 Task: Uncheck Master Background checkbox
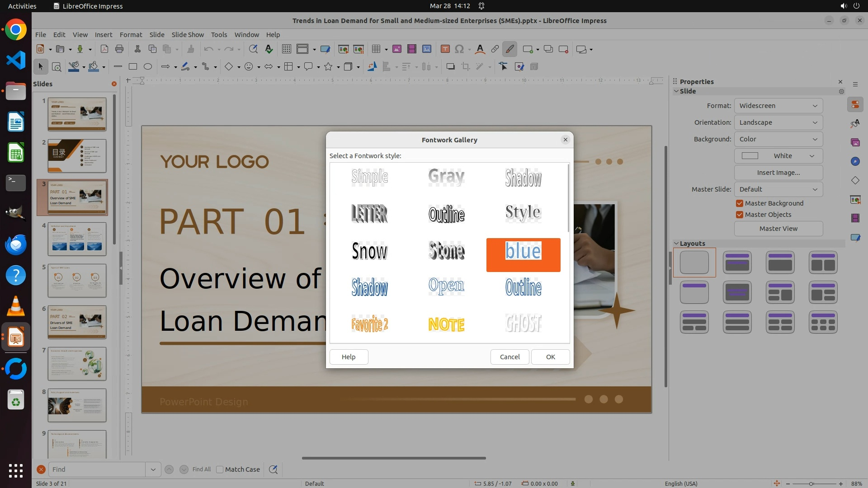tap(740, 203)
